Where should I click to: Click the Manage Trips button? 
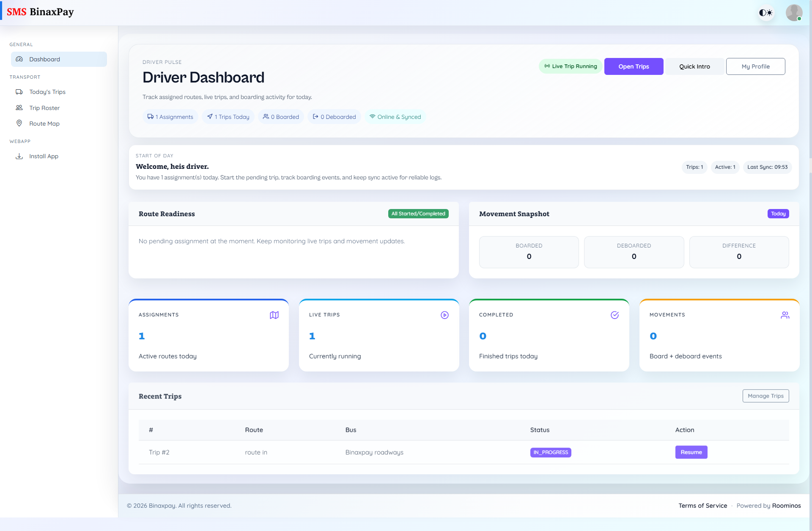point(765,396)
